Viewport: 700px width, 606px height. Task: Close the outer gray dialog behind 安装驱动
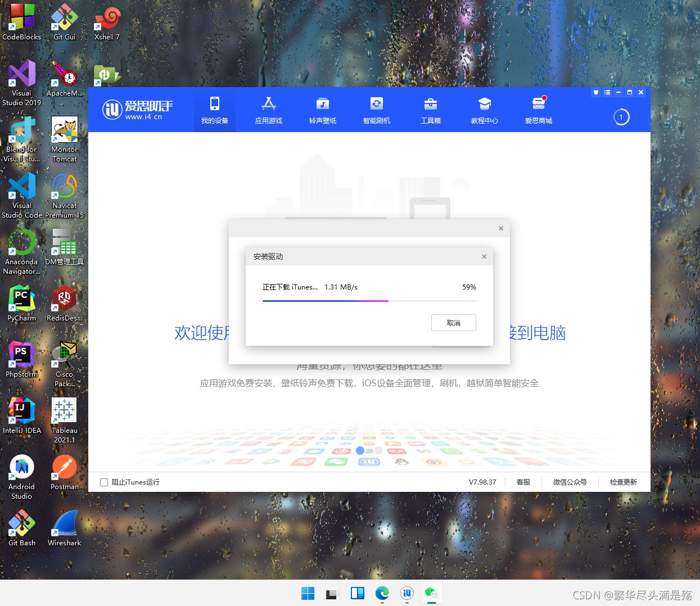click(501, 228)
